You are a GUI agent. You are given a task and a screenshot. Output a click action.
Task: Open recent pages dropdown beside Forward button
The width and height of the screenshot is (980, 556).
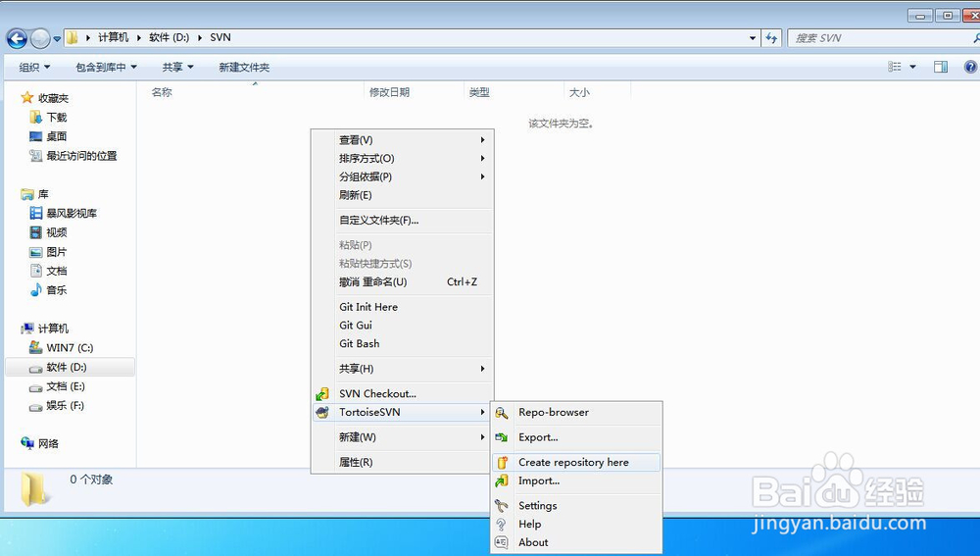[x=57, y=39]
